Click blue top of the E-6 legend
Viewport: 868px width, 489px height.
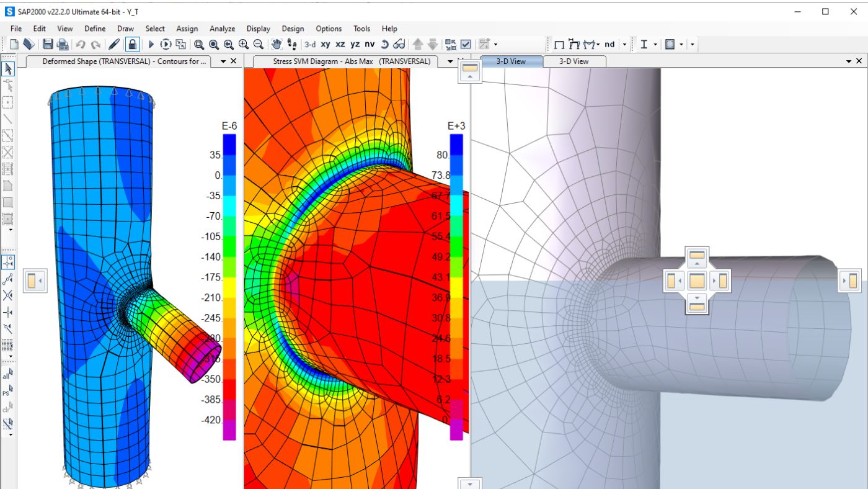tap(229, 144)
